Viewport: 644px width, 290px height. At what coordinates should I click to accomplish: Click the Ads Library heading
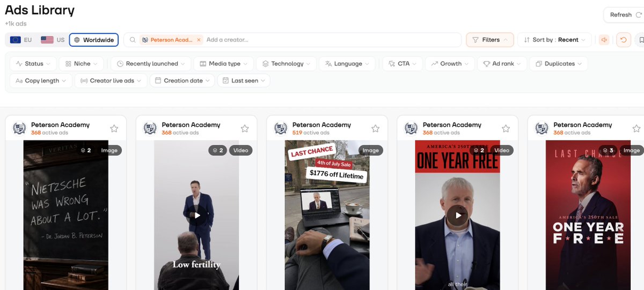coord(40,10)
